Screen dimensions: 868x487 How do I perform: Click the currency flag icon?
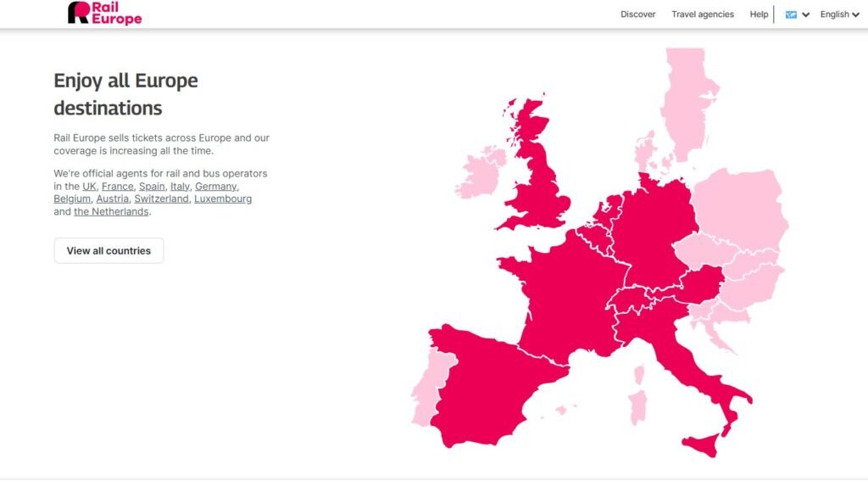click(791, 14)
